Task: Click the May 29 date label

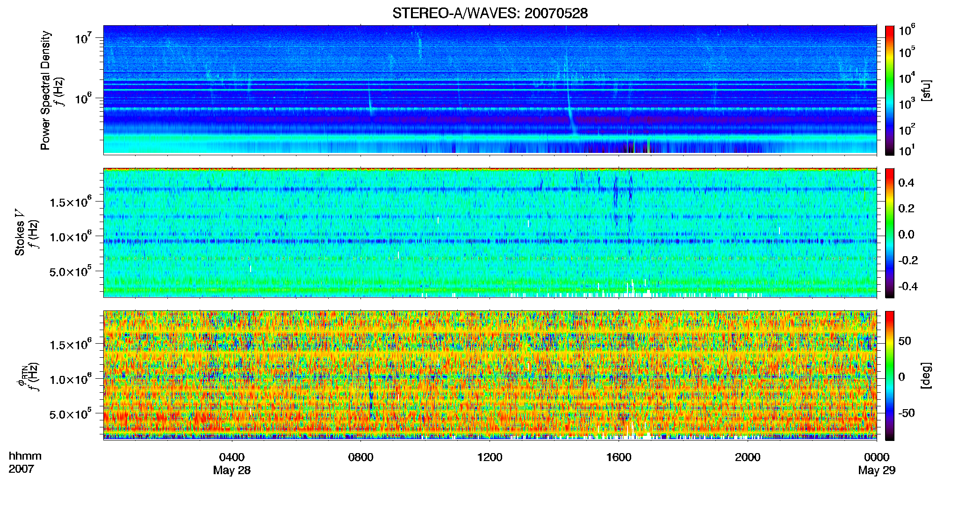Action: tap(877, 470)
